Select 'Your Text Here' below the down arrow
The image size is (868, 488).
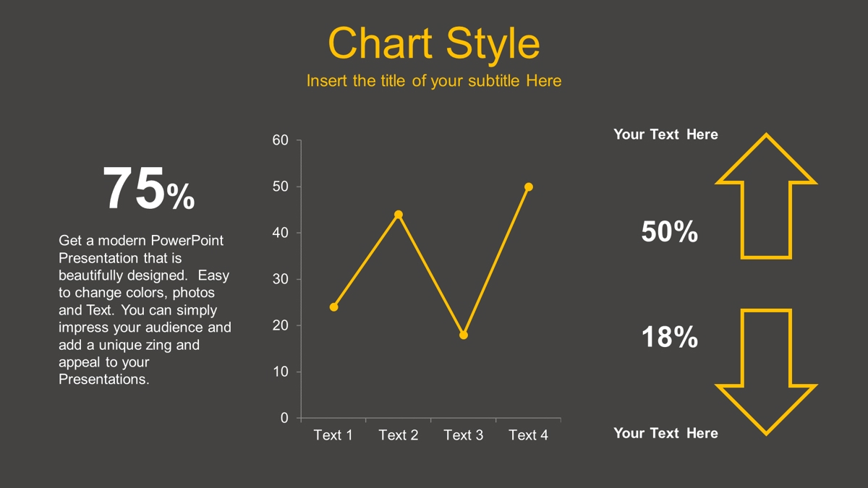666,433
